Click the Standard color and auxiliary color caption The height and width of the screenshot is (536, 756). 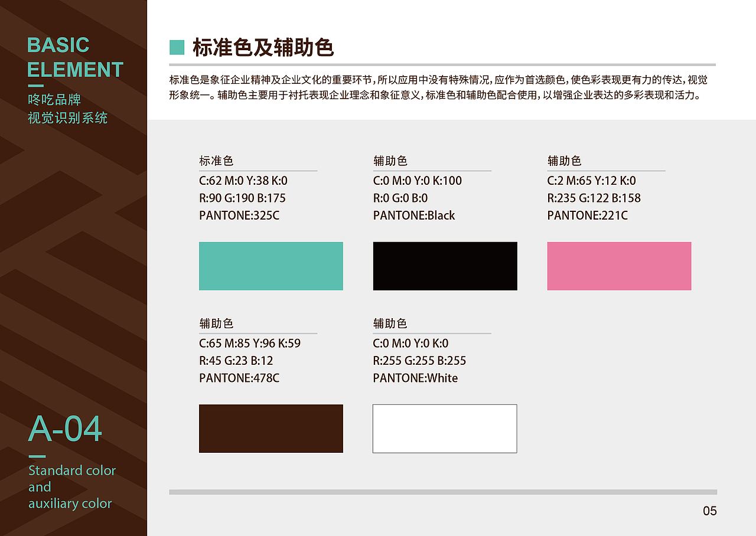point(72,487)
